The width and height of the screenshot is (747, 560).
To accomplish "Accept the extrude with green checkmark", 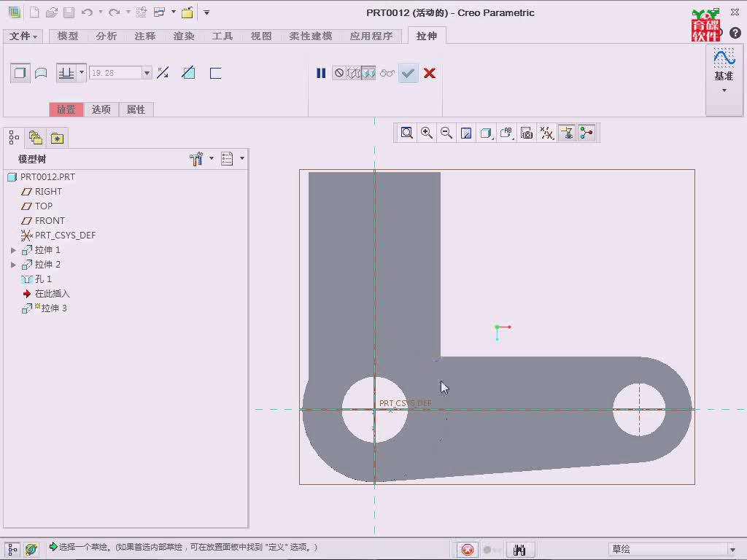I will 409,73.
